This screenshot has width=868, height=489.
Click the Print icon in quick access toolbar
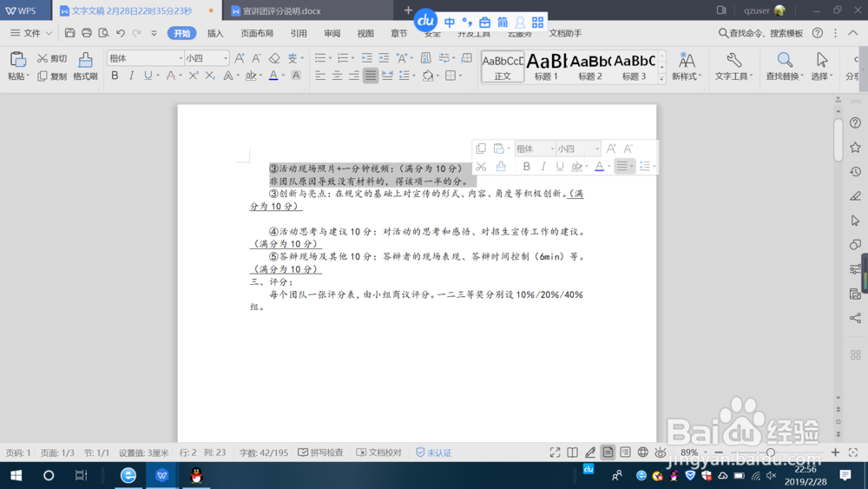86,33
